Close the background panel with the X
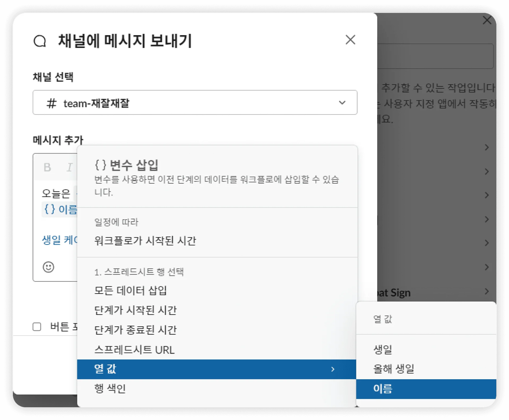The width and height of the screenshot is (509, 420). point(487,20)
